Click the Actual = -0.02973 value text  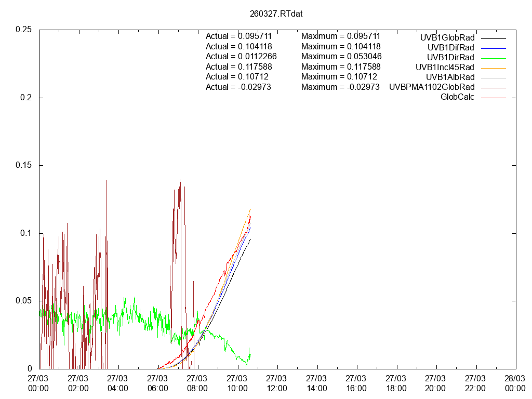tap(238, 87)
